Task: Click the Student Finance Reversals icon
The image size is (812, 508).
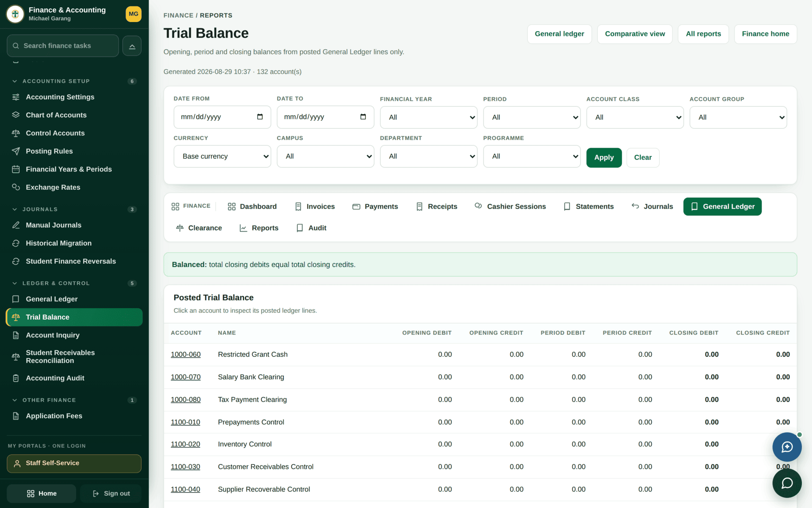Action: pyautogui.click(x=16, y=261)
